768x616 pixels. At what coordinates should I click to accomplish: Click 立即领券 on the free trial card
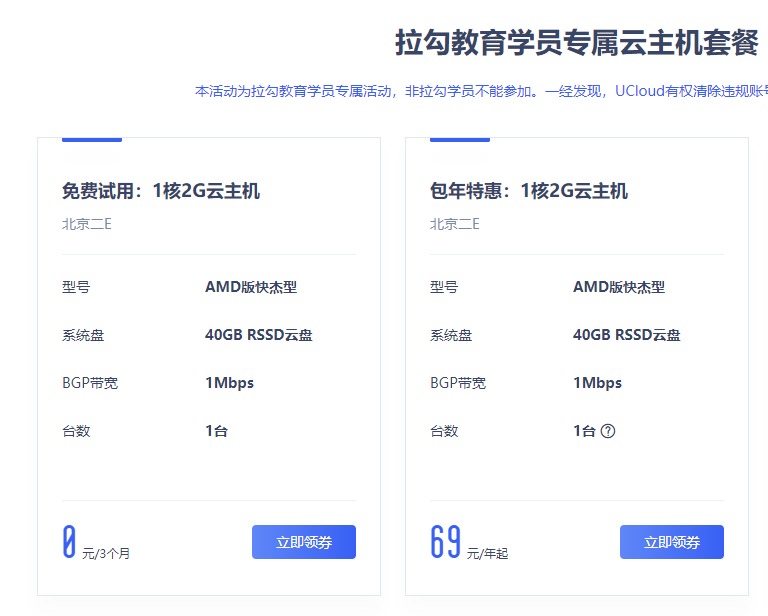(304, 542)
